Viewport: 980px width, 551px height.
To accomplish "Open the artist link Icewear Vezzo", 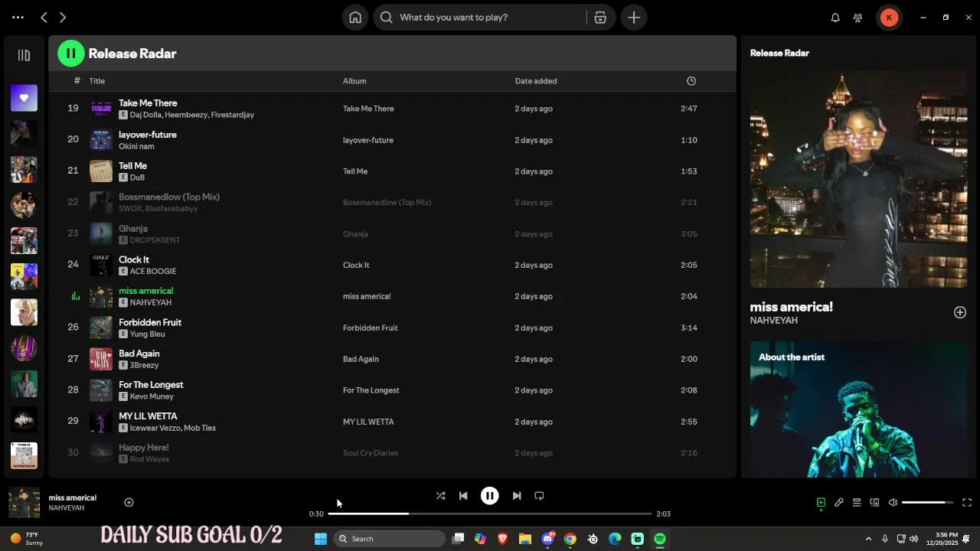I will (x=156, y=428).
